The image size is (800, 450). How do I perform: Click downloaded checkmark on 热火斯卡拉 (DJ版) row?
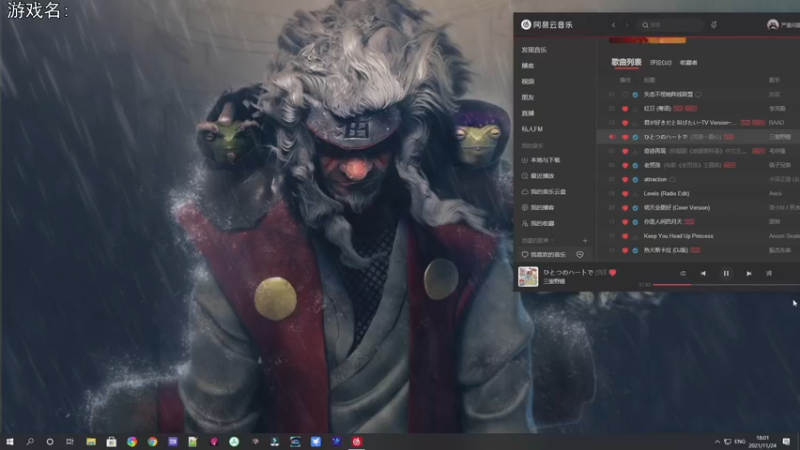pyautogui.click(x=635, y=251)
